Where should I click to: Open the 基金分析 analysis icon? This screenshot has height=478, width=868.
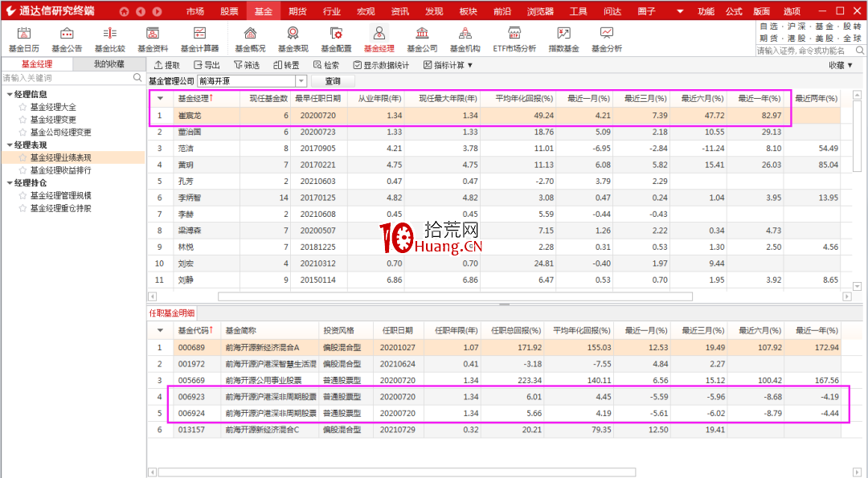pyautogui.click(x=607, y=39)
